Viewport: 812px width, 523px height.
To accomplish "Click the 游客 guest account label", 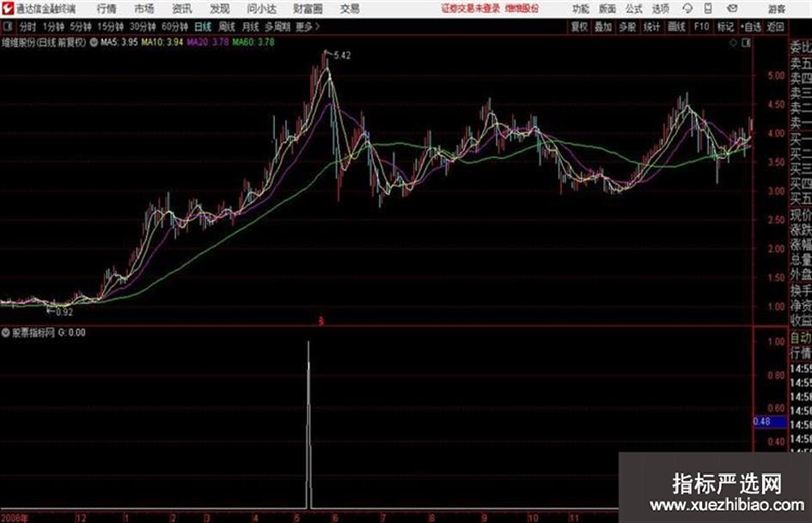I will (x=776, y=9).
